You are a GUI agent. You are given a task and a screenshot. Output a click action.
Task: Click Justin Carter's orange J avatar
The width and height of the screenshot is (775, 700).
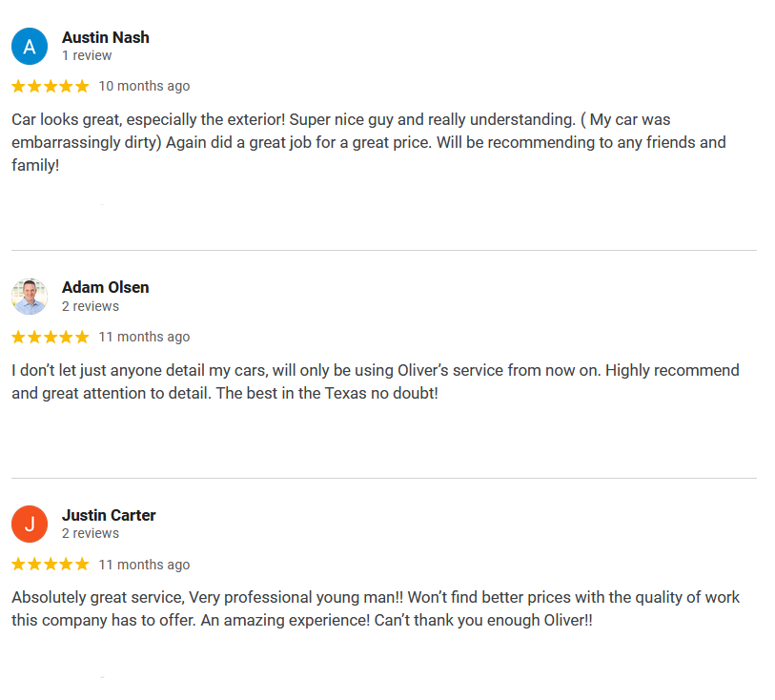point(30,524)
